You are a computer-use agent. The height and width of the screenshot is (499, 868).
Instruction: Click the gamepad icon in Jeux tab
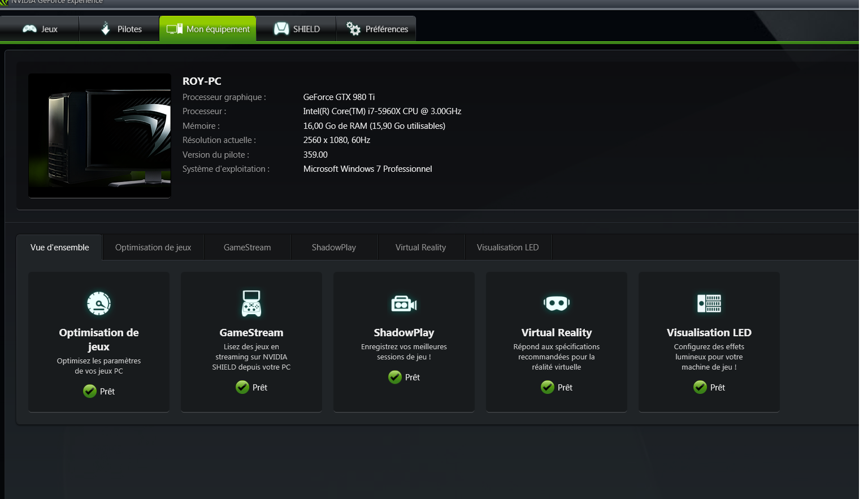pyautogui.click(x=29, y=29)
